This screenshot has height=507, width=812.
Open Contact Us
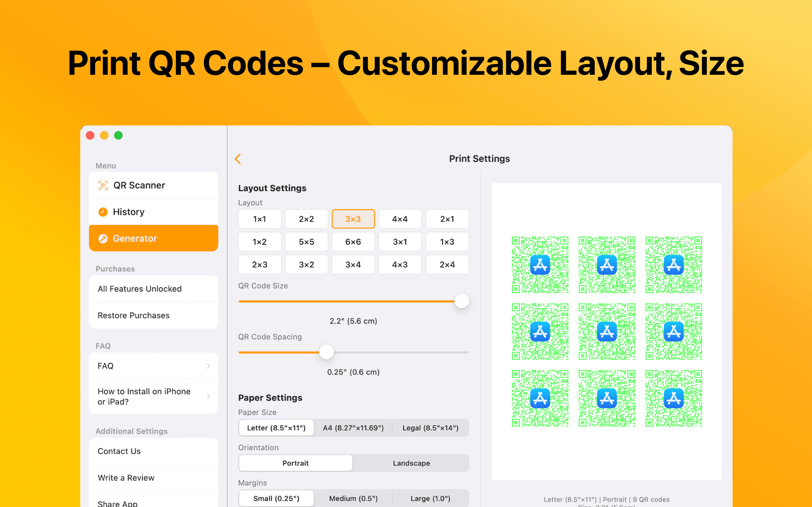pos(119,451)
